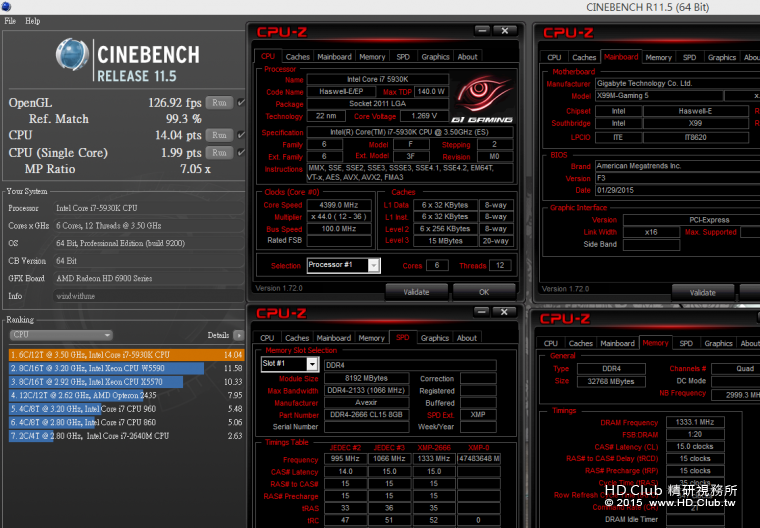Switch to Graphics tab in CPU tab CPU-Z window
The height and width of the screenshot is (528, 760).
point(435,57)
